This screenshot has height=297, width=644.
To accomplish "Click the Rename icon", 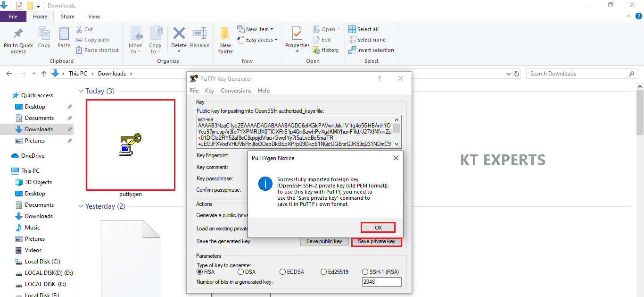I will 200,34.
